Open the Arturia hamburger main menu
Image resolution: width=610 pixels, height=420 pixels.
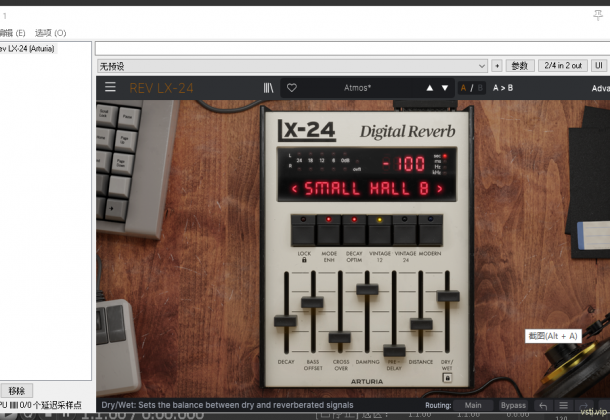point(110,88)
